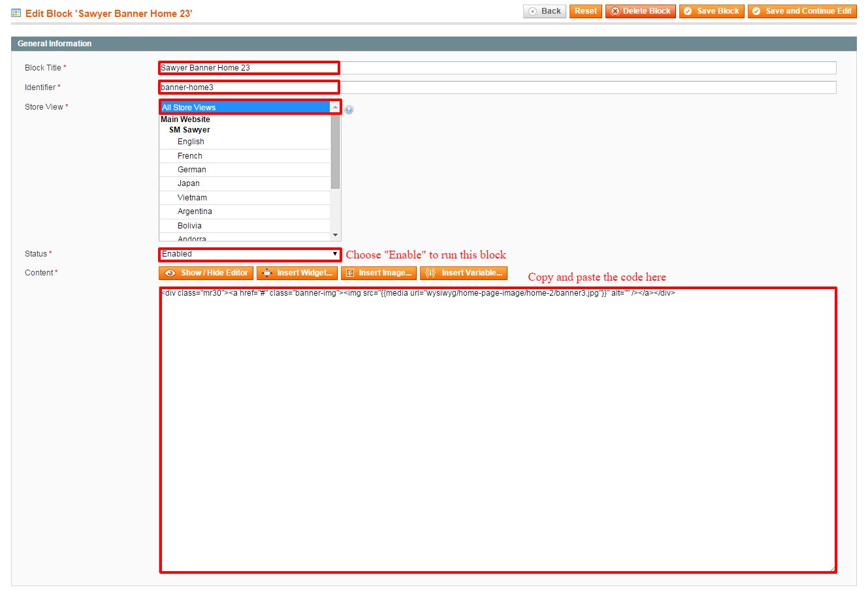Click the Store View help icon
The width and height of the screenshot is (868, 594).
[349, 110]
